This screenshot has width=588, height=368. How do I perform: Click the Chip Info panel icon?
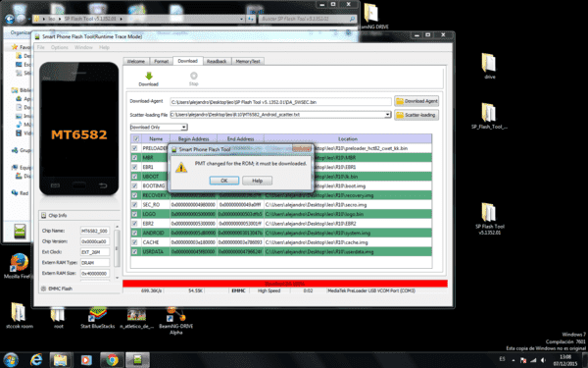pyautogui.click(x=43, y=216)
